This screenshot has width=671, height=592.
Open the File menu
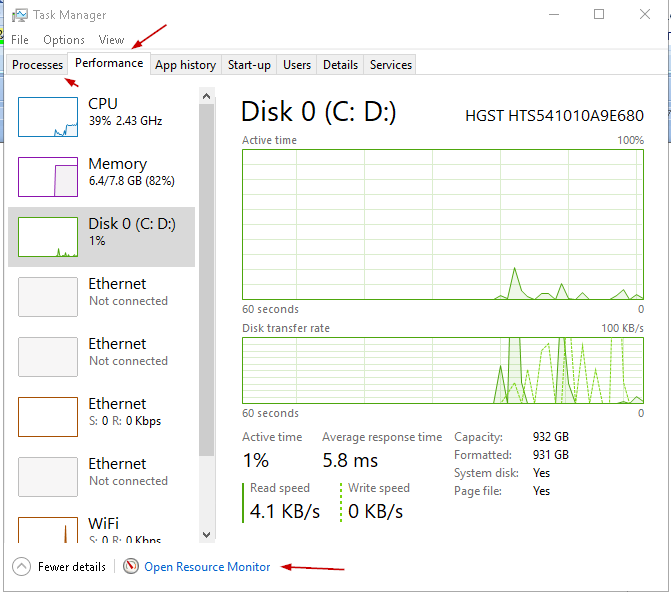20,40
